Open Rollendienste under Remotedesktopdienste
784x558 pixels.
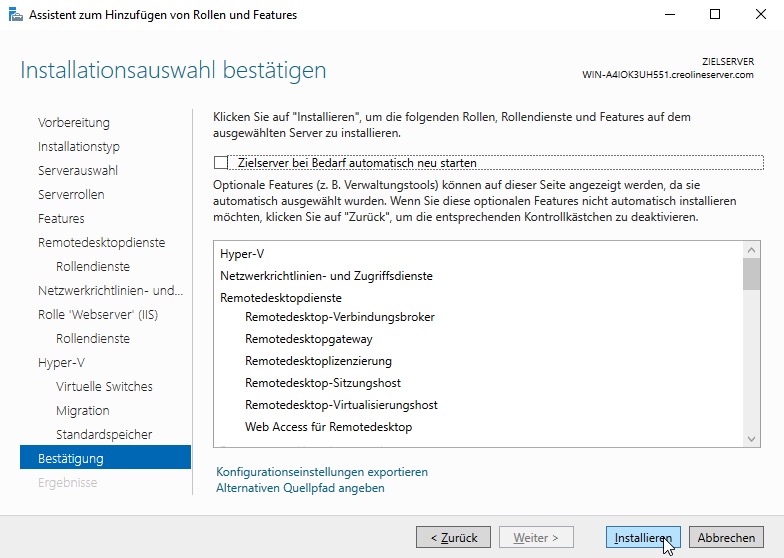93,266
